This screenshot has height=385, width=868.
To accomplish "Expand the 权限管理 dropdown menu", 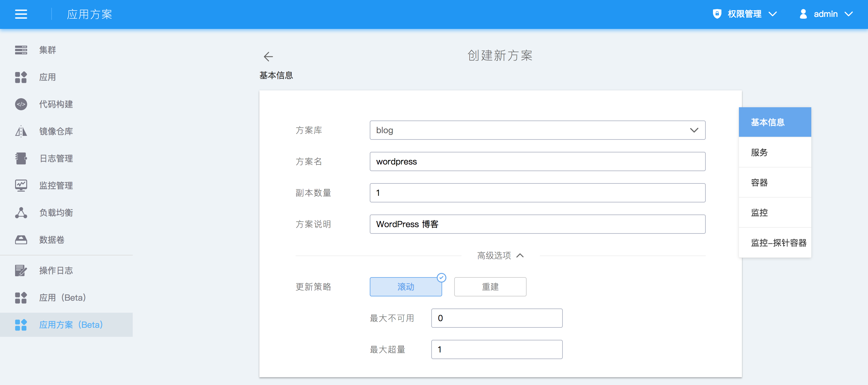I will [x=745, y=14].
